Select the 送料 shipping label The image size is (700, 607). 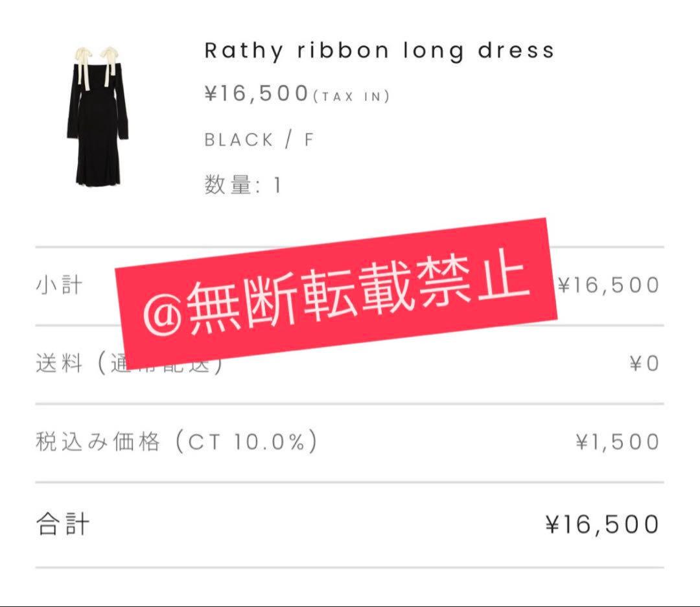(x=59, y=363)
